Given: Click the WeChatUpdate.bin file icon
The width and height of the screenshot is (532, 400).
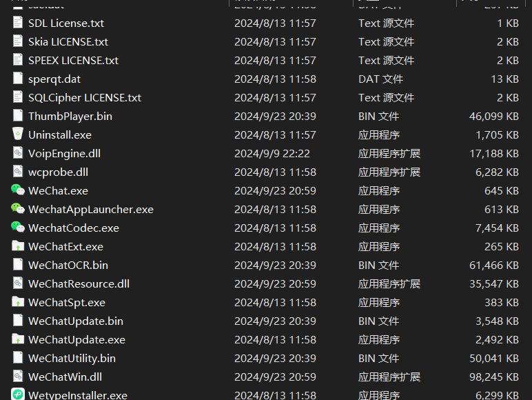Looking at the screenshot, I should 18,321.
